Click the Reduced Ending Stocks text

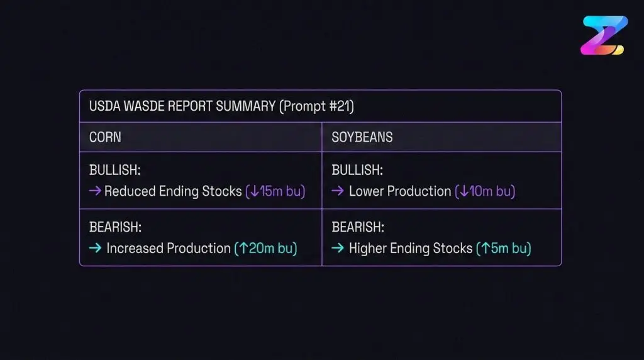click(x=173, y=191)
